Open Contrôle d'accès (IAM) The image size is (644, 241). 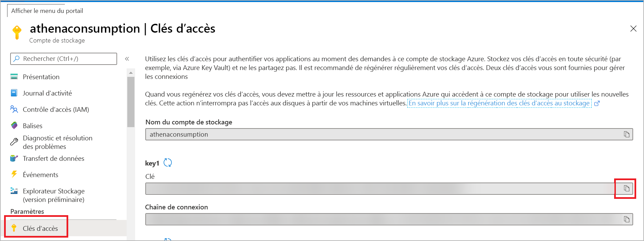pyautogui.click(x=56, y=109)
